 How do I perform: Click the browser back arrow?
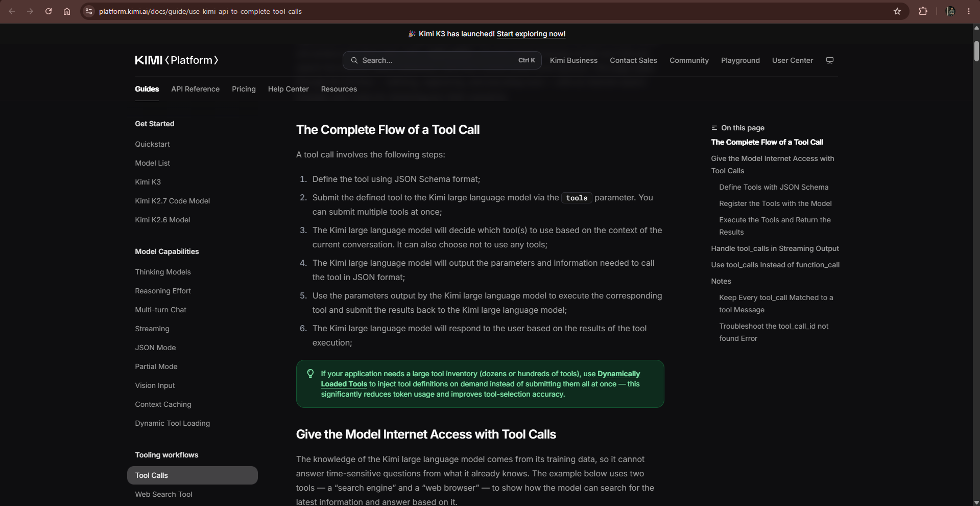point(12,11)
